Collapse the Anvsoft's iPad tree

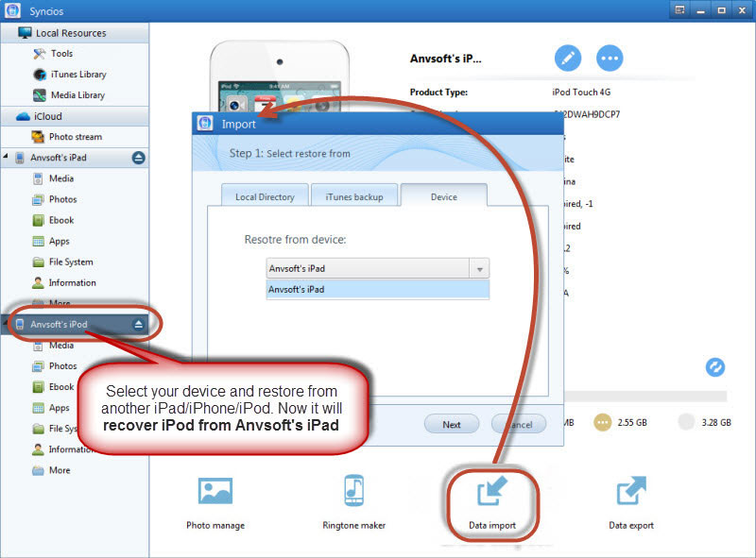click(x=6, y=156)
